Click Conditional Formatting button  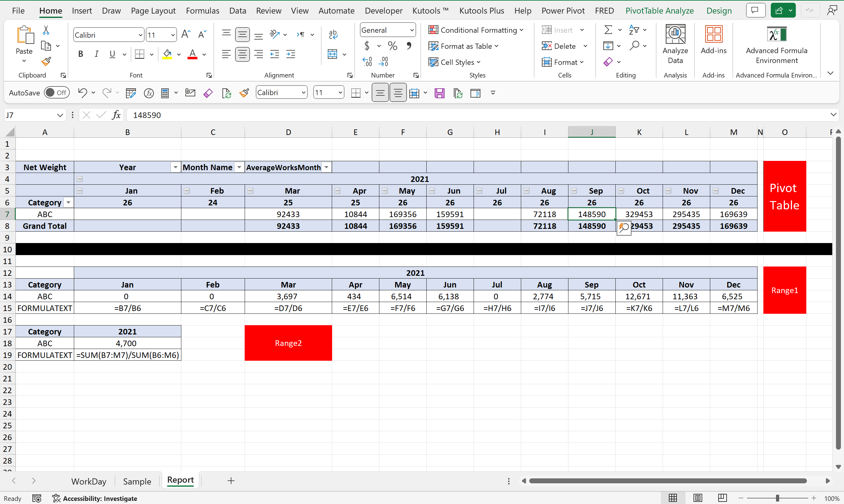point(476,30)
